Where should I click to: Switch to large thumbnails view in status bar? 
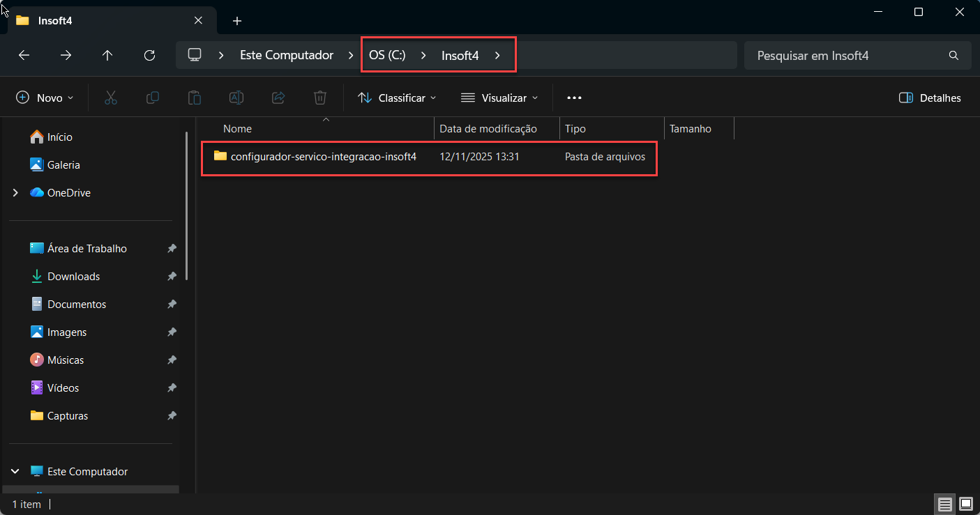coord(965,504)
